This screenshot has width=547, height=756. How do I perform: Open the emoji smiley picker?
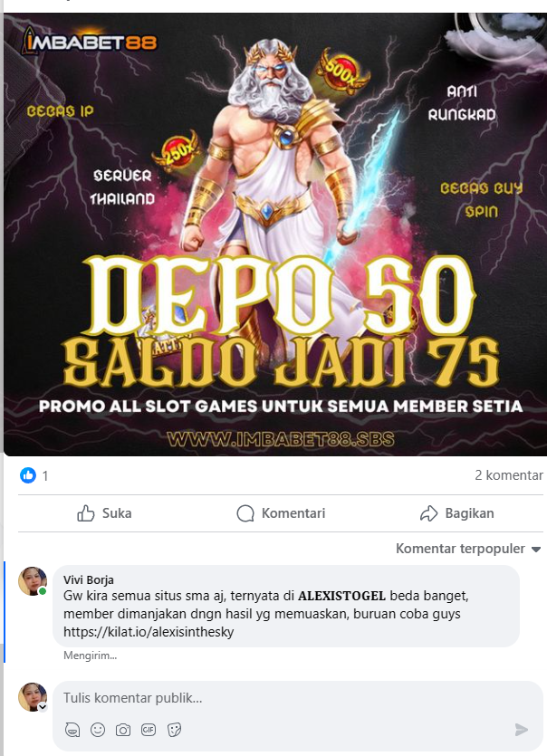[98, 730]
